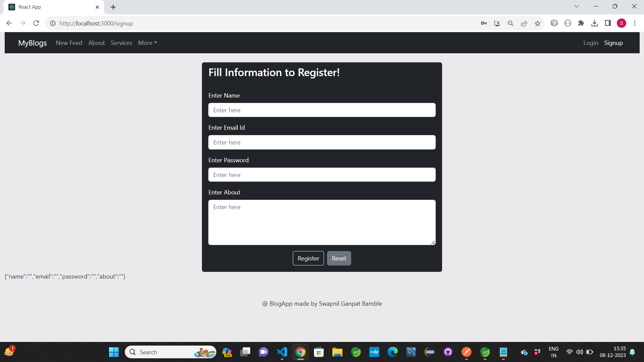Click the Reset button
Viewport: 644px width, 362px height.
coord(339,258)
